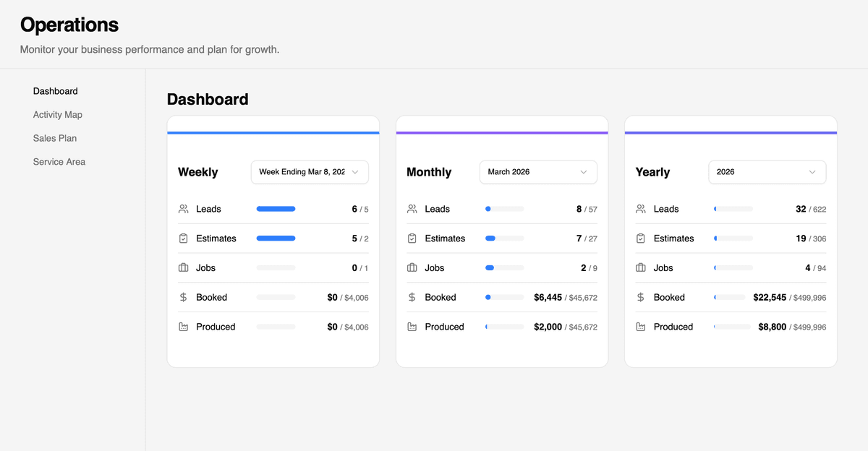Click the Estimates clipboard icon in Monthly card
This screenshot has height=451, width=868.
[412, 238]
